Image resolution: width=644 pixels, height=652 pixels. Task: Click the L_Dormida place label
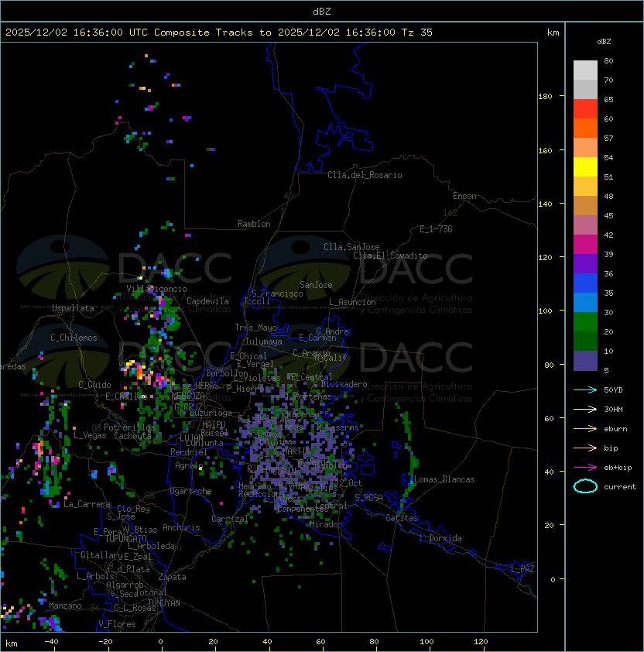(440, 538)
